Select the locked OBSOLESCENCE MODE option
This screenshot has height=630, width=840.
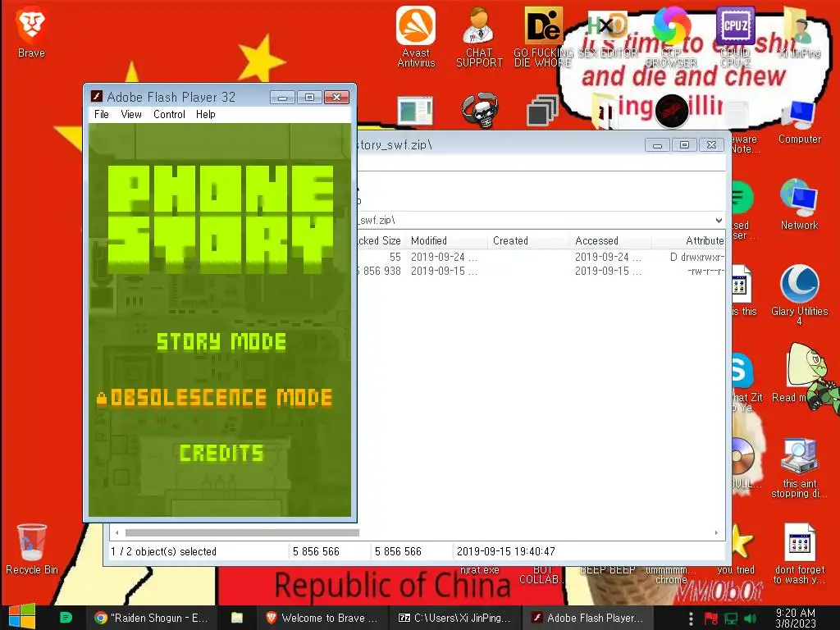point(215,398)
